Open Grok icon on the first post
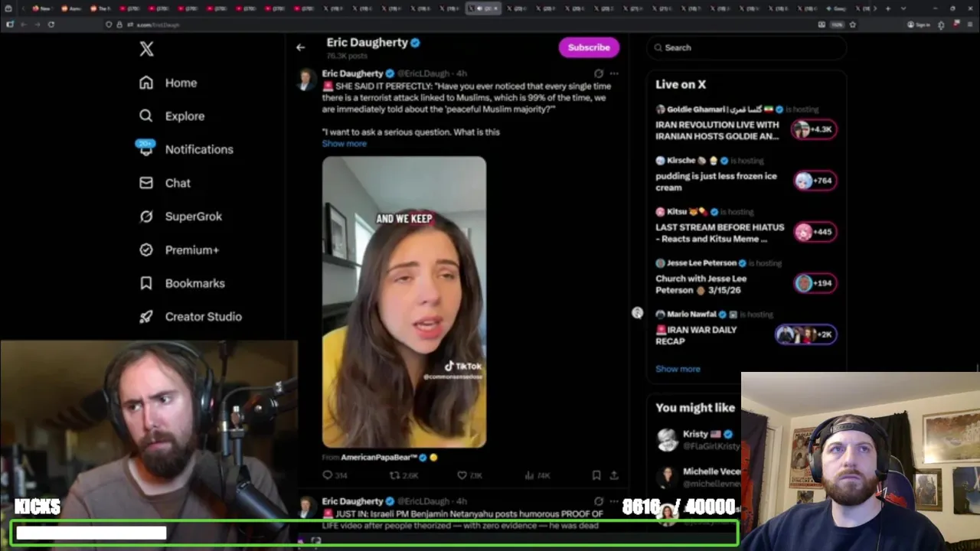The image size is (980, 551). point(599,73)
